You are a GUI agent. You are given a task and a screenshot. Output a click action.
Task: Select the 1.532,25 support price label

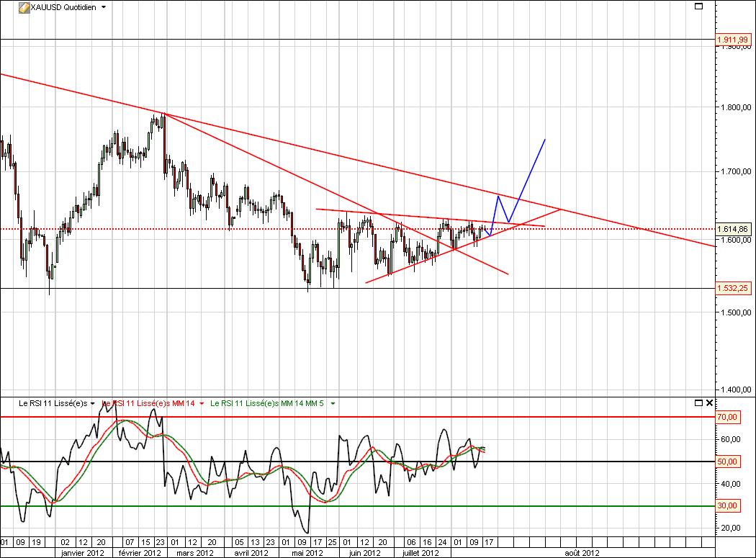(733, 289)
